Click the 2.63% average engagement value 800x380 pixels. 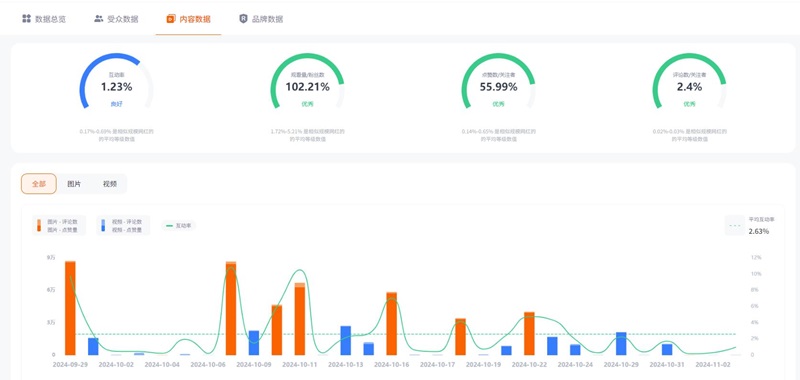tap(759, 232)
